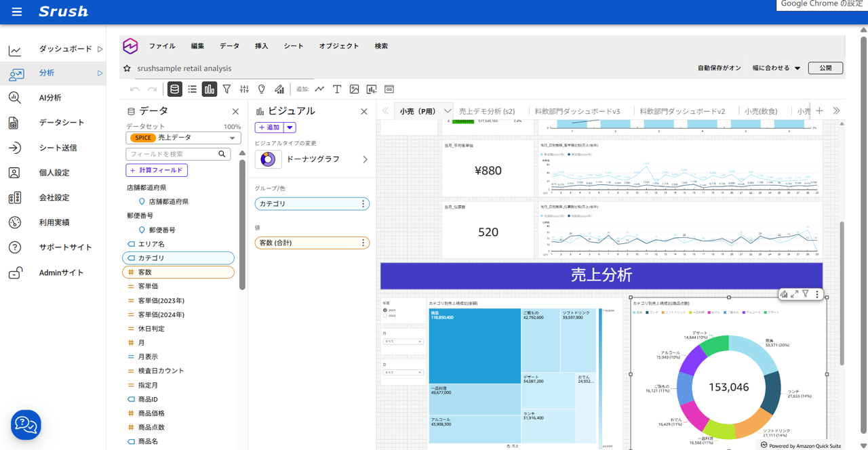Click the デザート color dot in donut legend
This screenshot has height=450, width=868.
767,312
